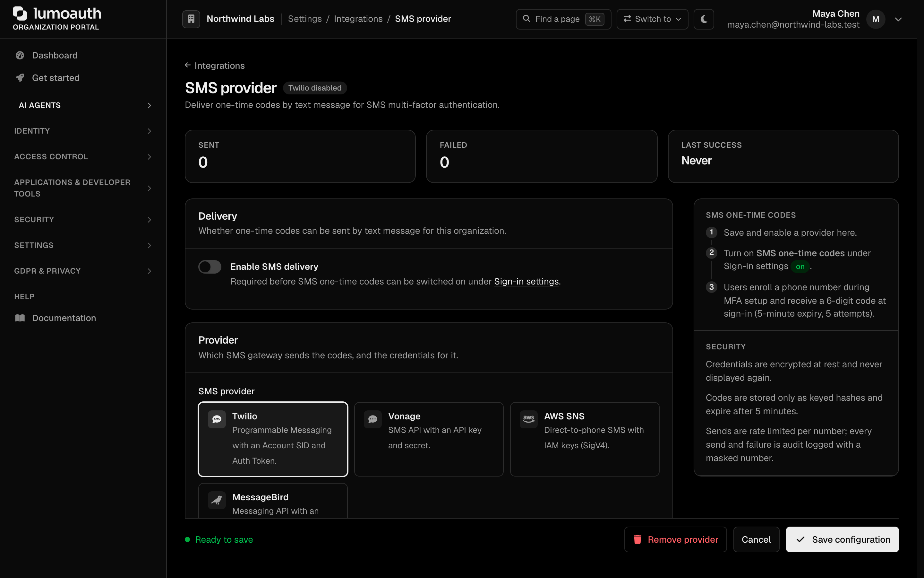Click the Switch to swap-arrows icon
This screenshot has width=924, height=578.
(627, 19)
